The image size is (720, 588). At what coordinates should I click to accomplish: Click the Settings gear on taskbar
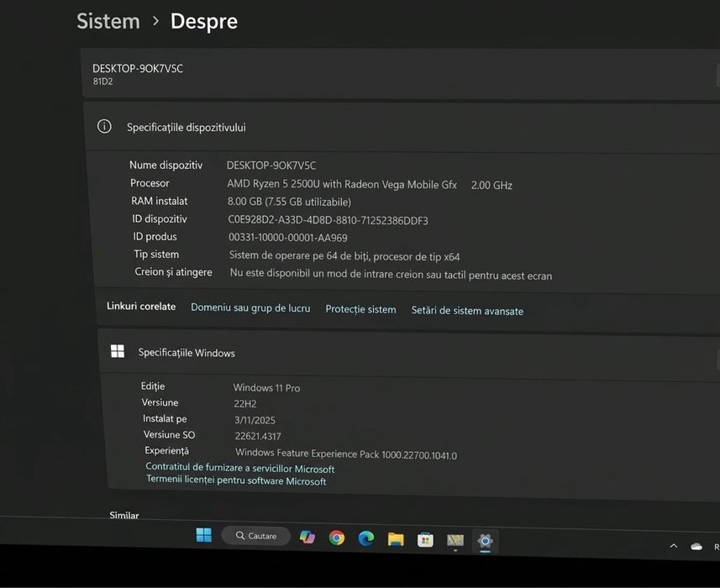[x=485, y=541]
